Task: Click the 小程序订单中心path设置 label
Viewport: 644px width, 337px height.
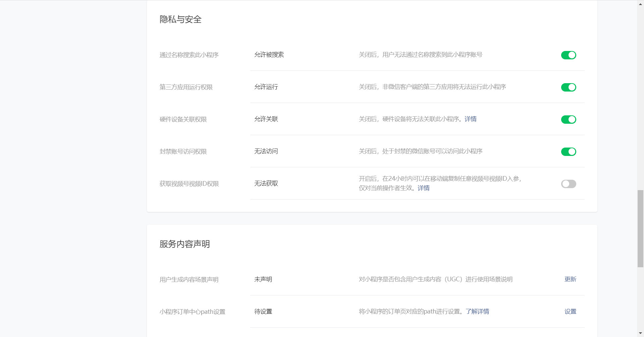Action: point(193,312)
